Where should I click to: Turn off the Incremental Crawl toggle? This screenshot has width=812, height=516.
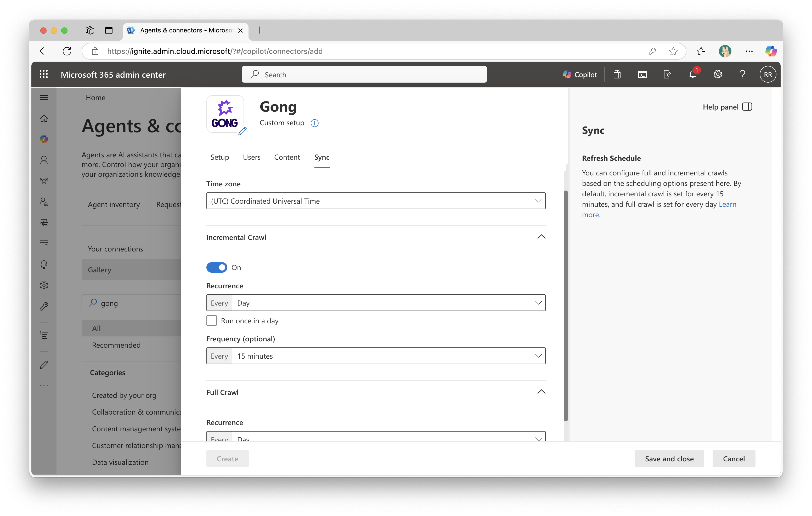(217, 268)
